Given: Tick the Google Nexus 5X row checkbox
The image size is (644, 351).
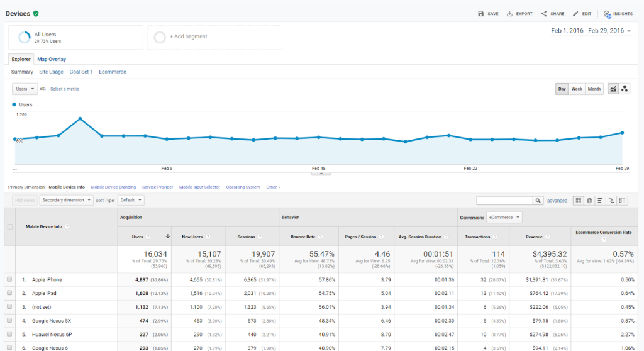Looking at the screenshot, I should (9, 321).
